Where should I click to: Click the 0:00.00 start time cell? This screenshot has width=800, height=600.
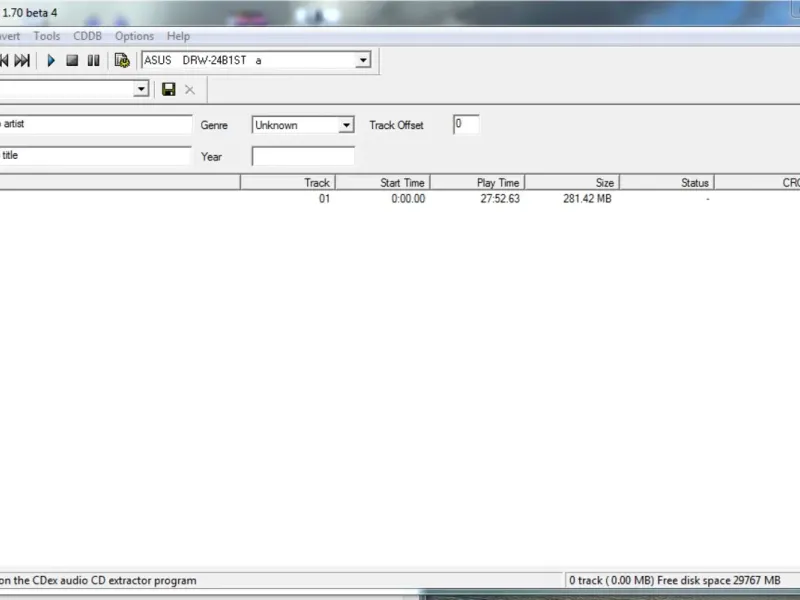[408, 198]
